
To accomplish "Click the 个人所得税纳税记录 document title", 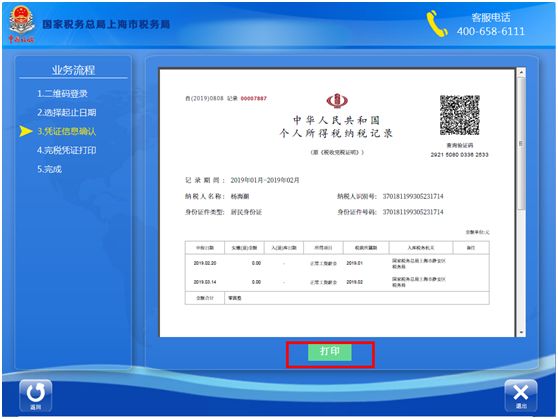I will click(336, 133).
